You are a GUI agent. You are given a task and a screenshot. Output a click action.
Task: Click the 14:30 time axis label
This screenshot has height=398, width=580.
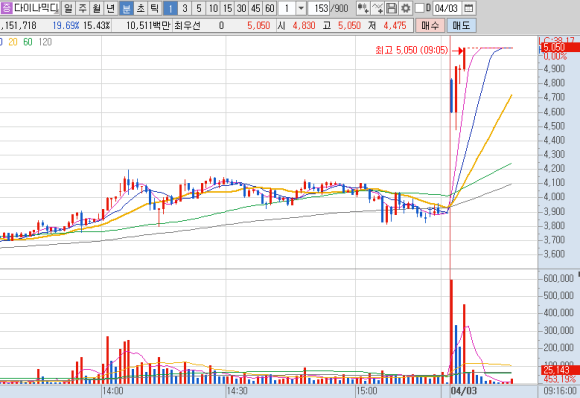237,391
